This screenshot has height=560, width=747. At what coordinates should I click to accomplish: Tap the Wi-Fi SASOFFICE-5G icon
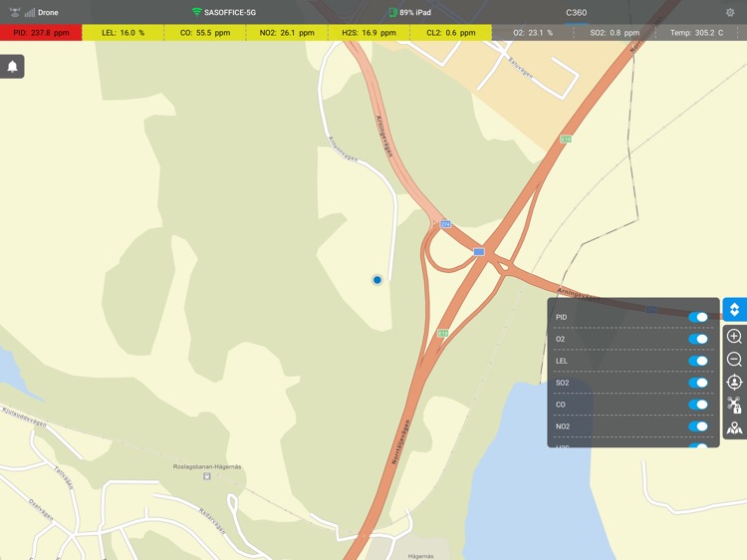196,12
